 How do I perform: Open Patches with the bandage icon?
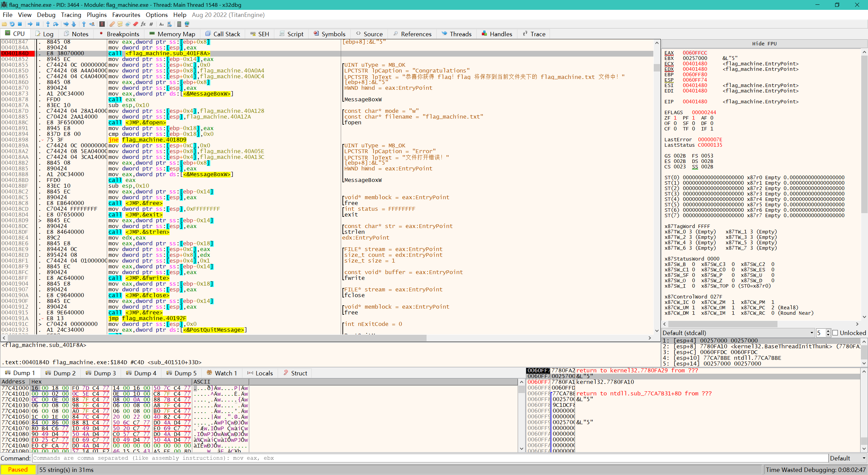pos(112,24)
